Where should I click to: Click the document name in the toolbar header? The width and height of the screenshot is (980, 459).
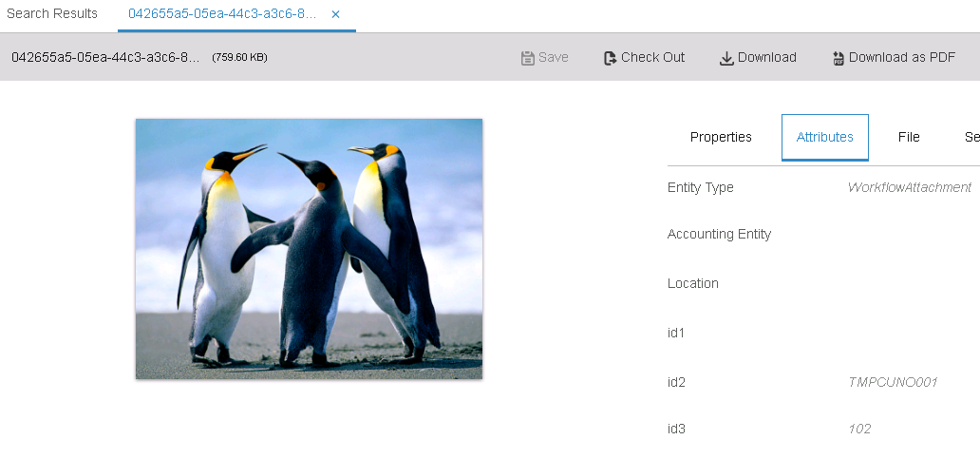click(x=105, y=58)
